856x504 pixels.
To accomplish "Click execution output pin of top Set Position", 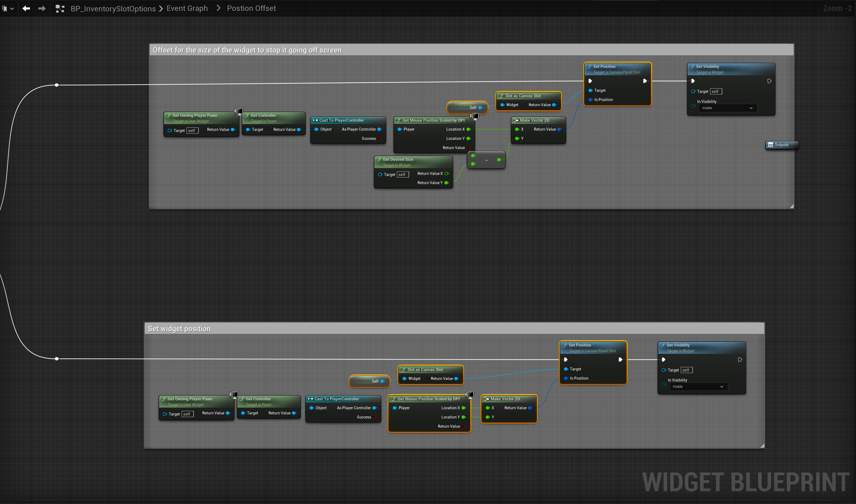I will pos(645,81).
